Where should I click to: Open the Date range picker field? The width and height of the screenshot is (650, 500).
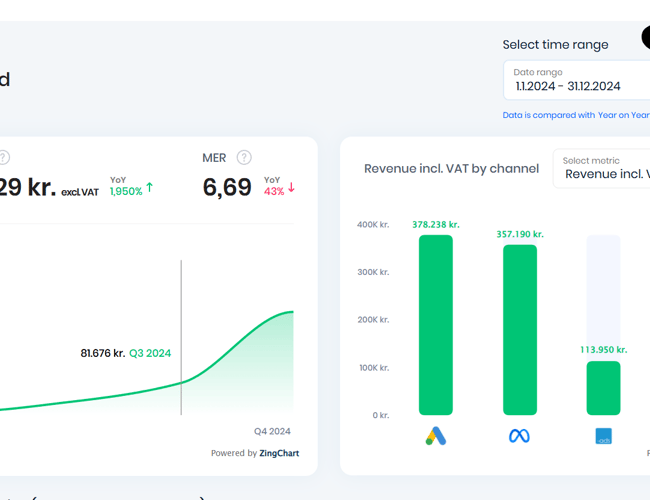tap(578, 80)
